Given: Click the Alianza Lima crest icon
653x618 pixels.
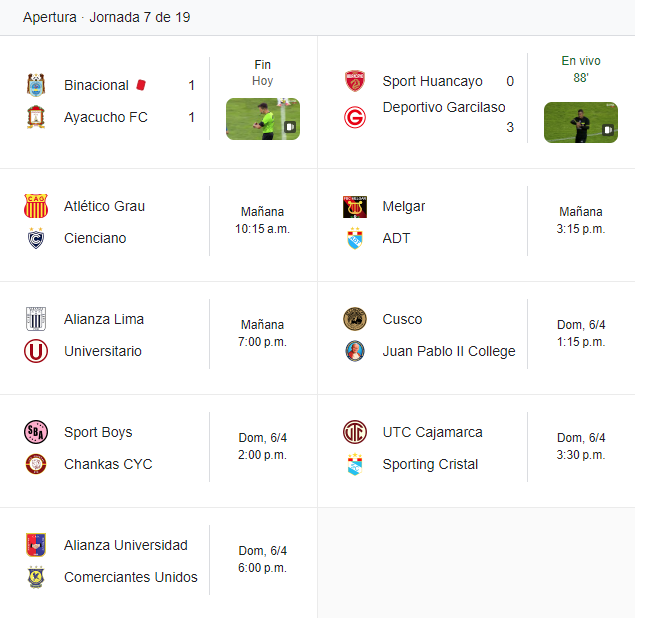Looking at the screenshot, I should [x=36, y=319].
